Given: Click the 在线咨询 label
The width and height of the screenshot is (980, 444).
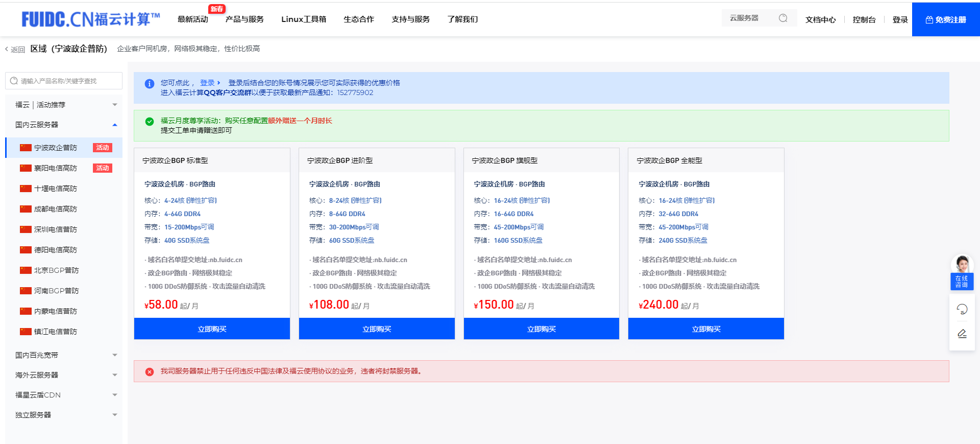Looking at the screenshot, I should (x=962, y=282).
